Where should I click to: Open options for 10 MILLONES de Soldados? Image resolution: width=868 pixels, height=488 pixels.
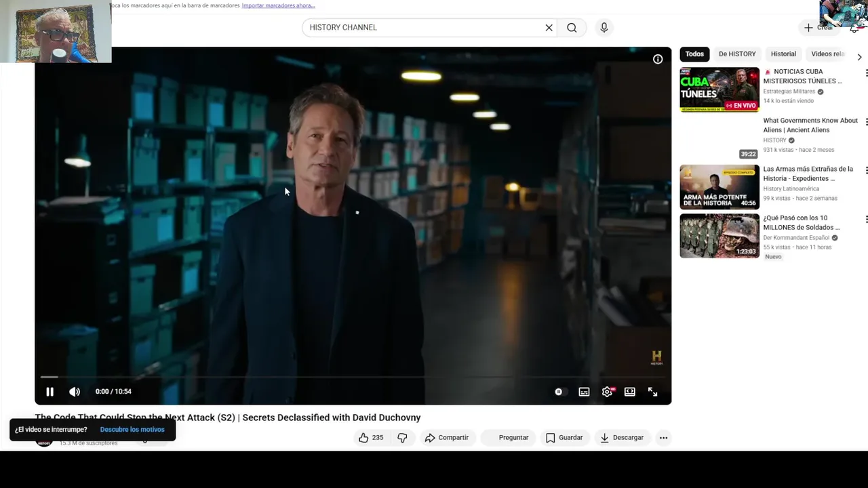click(x=866, y=220)
